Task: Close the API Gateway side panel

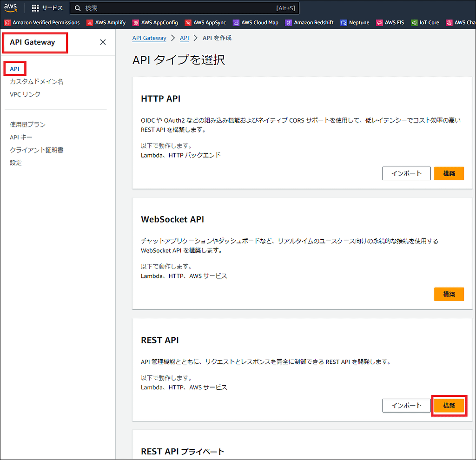Action: [103, 42]
